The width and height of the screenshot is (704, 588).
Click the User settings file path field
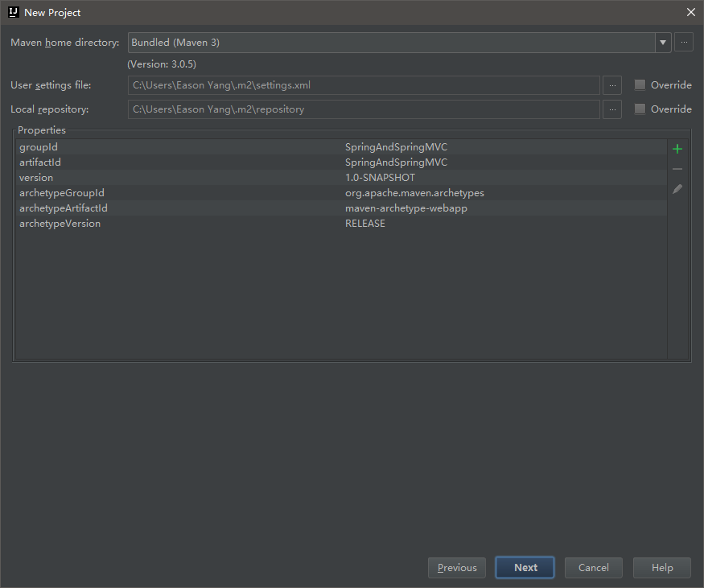pos(364,85)
